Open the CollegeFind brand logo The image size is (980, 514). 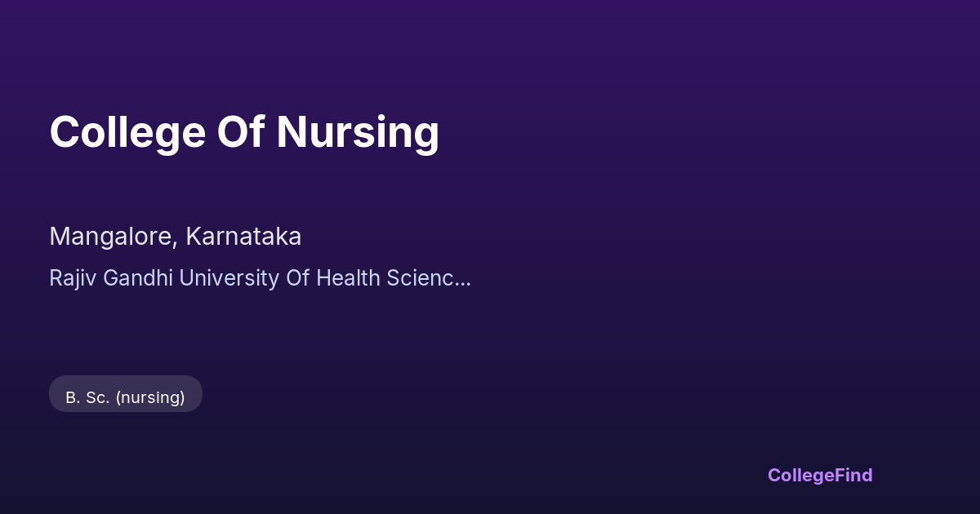point(819,475)
